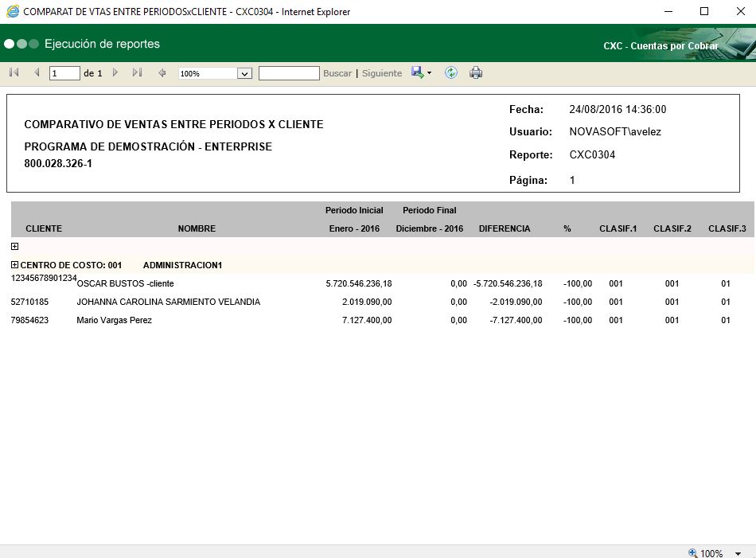Click difference value -7.127.400,00

pyautogui.click(x=516, y=320)
